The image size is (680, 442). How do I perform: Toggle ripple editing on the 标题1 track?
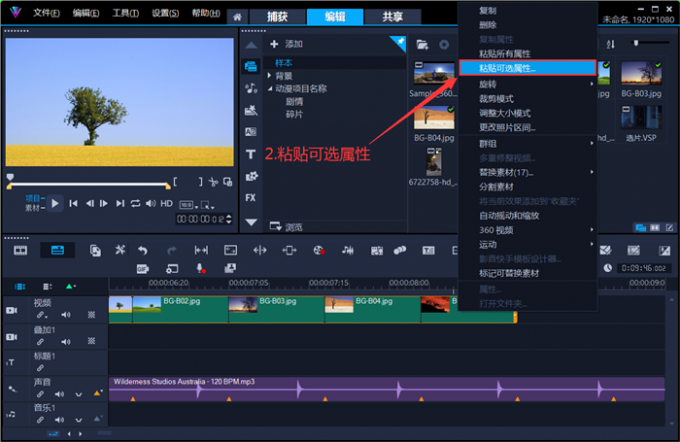coord(40,368)
